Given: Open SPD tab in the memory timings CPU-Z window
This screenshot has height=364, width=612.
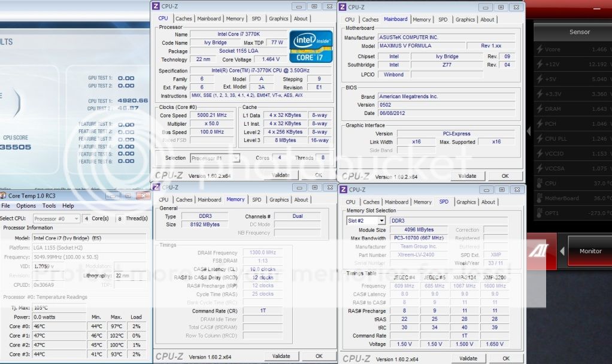Looking at the screenshot, I should 257,200.
